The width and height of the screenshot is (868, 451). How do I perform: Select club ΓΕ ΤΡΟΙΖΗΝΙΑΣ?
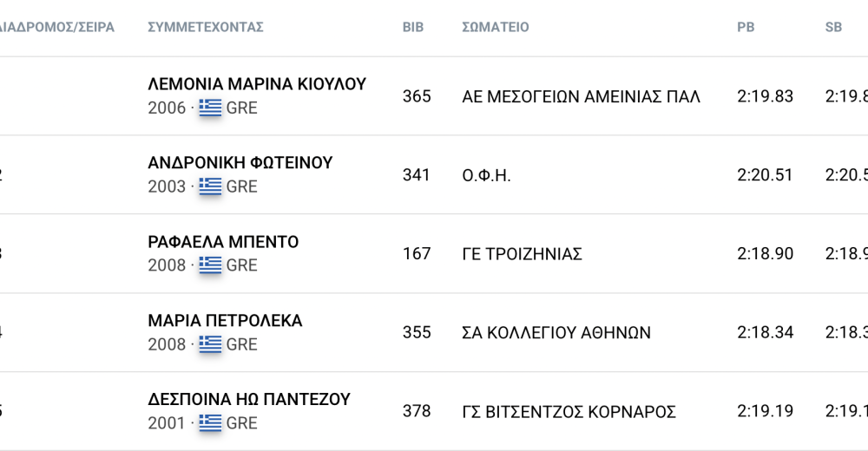(x=522, y=254)
